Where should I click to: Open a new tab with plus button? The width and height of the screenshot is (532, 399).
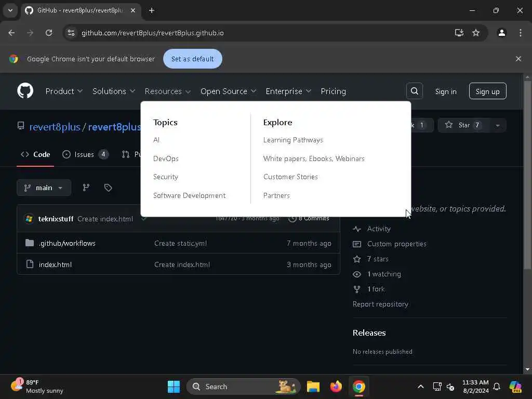coord(152,10)
